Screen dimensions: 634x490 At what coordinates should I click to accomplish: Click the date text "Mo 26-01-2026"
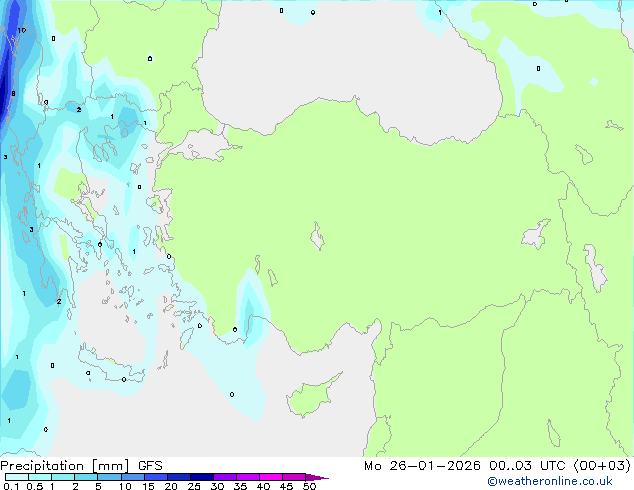(422, 466)
